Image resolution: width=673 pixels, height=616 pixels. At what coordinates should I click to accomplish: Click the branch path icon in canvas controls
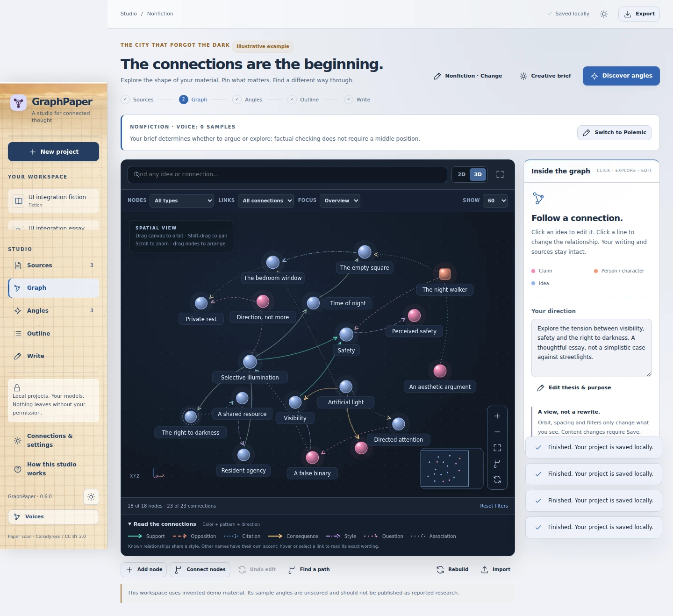click(x=497, y=464)
